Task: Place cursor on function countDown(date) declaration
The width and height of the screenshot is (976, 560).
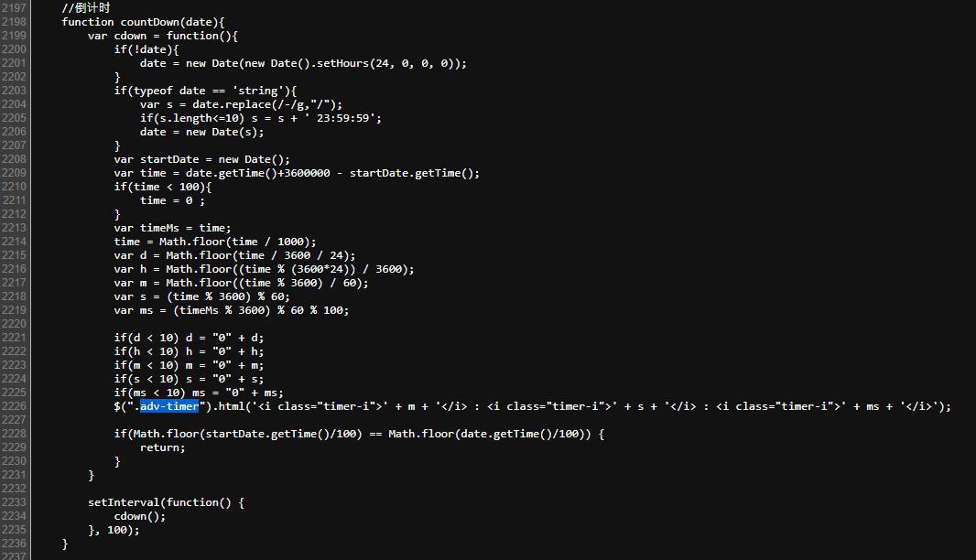Action: [143, 22]
